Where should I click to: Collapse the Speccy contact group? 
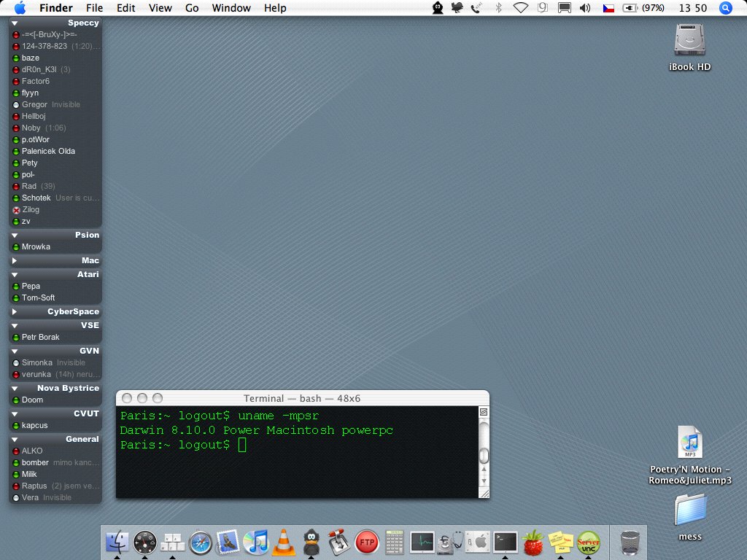pyautogui.click(x=15, y=23)
